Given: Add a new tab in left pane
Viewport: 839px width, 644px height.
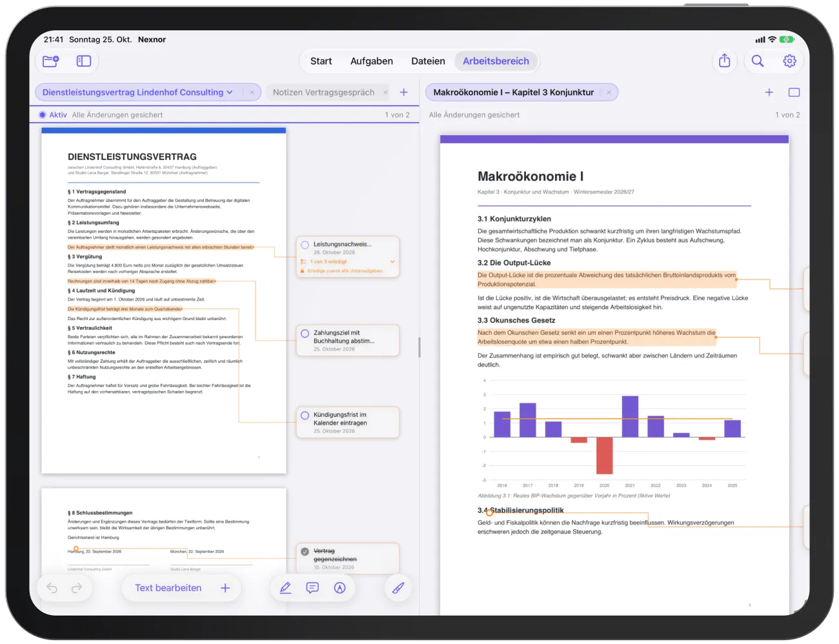Looking at the screenshot, I should (404, 92).
